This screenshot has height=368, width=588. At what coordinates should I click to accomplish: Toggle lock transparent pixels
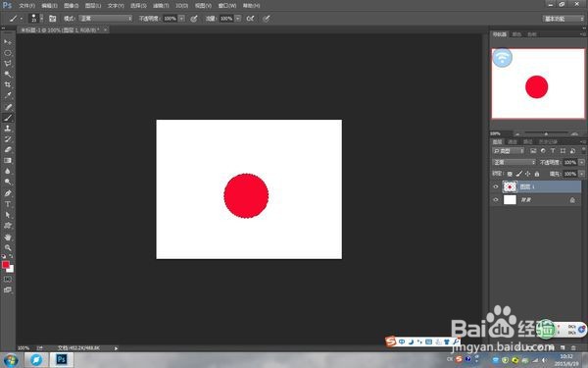(x=510, y=174)
